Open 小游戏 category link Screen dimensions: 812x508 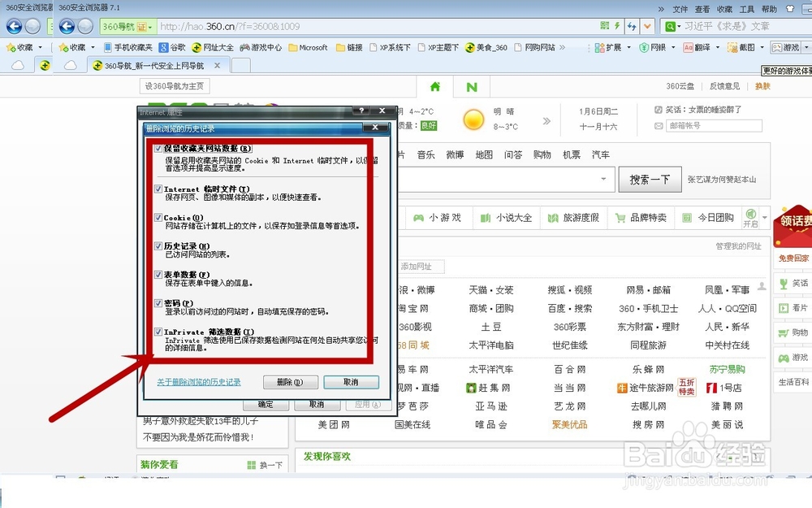tap(438, 218)
